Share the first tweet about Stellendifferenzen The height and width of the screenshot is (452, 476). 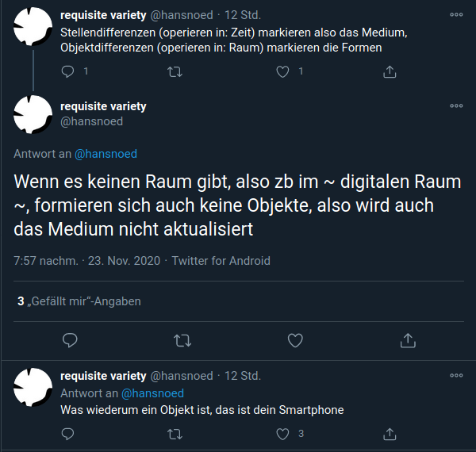click(390, 72)
